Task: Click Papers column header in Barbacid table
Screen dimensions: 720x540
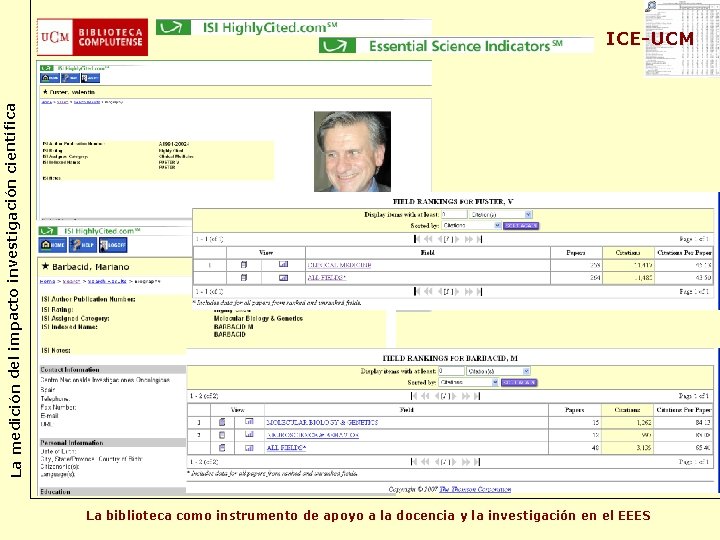Action: [x=574, y=410]
